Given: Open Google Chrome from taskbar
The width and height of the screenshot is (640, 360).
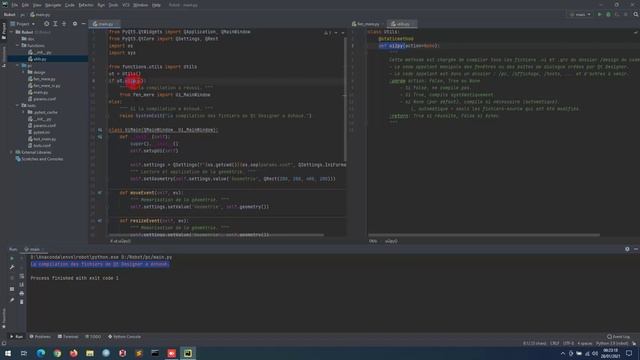Looking at the screenshot, I should click(x=57, y=353).
